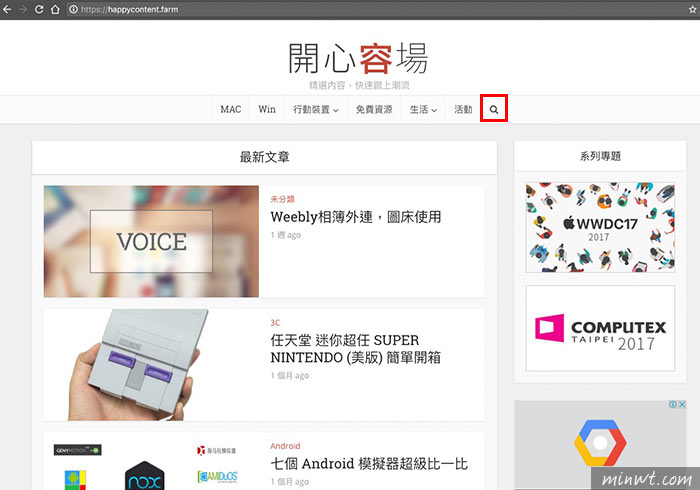Screen dimensions: 700x490
Task: Close the ad with X icon
Action: 682,404
